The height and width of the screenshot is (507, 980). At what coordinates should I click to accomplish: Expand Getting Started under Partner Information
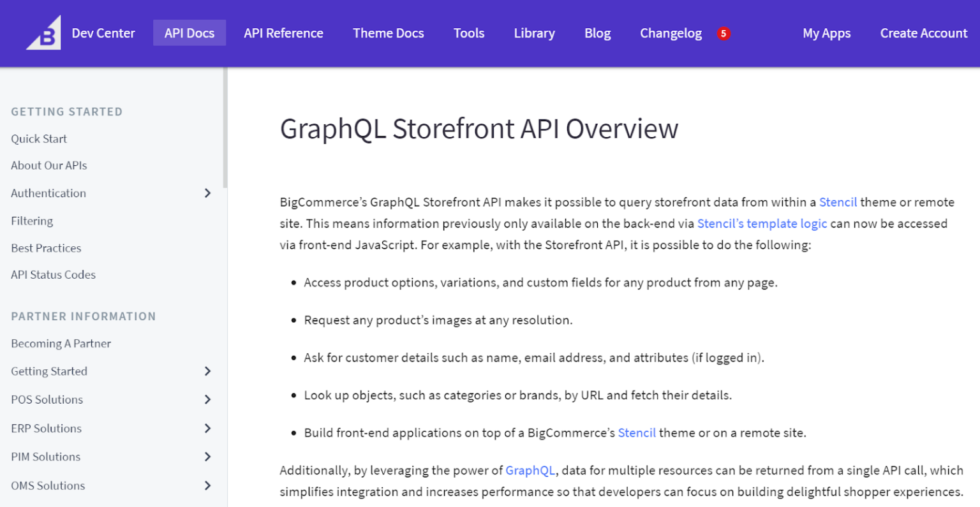[x=207, y=371]
